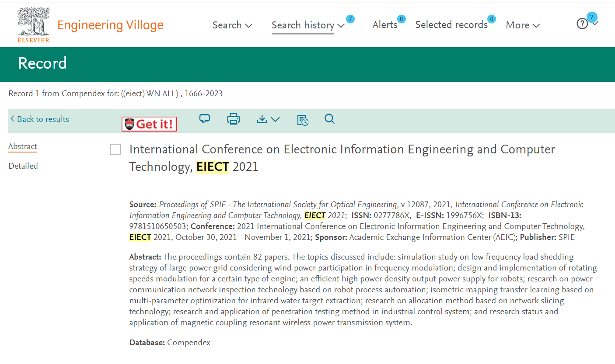The image size is (615, 364).
Task: Click the magnifier search icon in toolbar
Action: point(330,119)
